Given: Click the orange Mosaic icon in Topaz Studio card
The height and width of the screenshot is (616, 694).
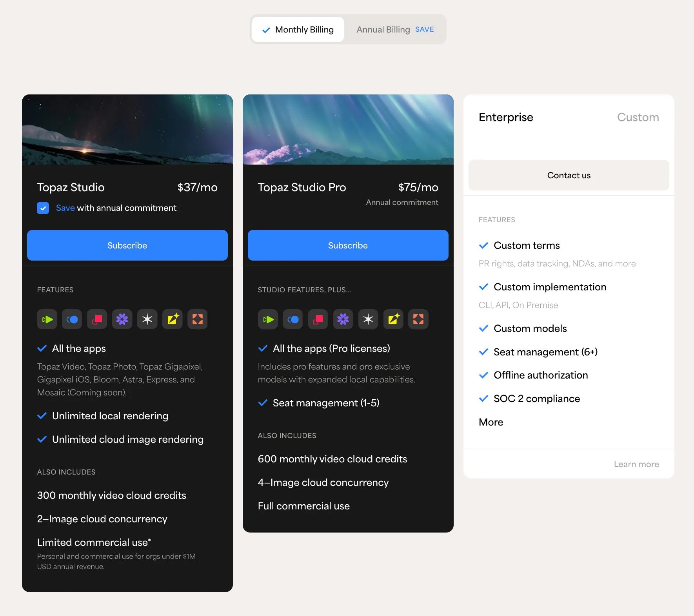Looking at the screenshot, I should 198,319.
